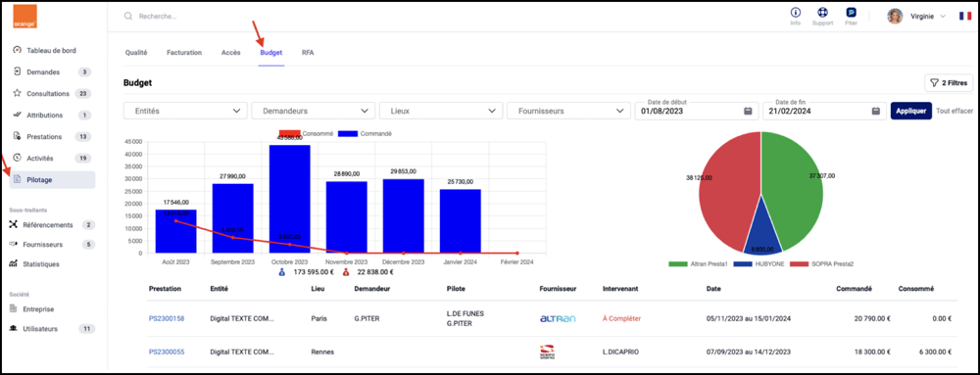Switch to the Qualité tab

pyautogui.click(x=136, y=53)
